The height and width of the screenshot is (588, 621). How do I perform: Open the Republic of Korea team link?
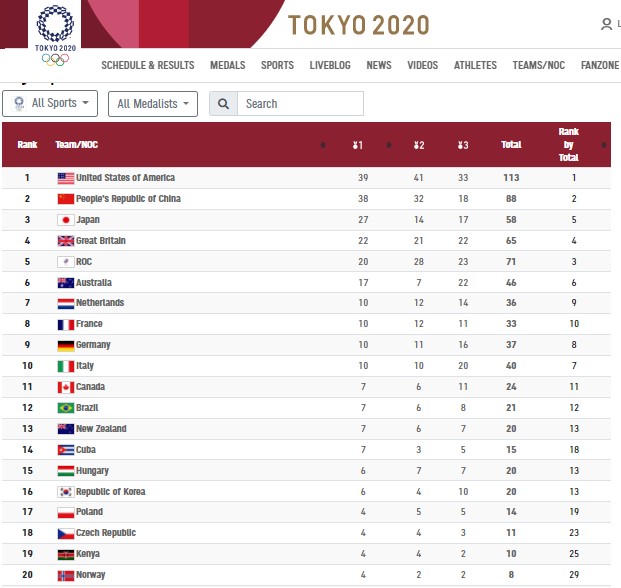(x=110, y=492)
